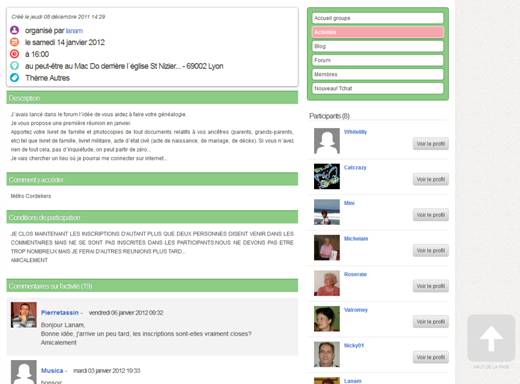Viewport: 520px width, 384px height.
Task: Open the Nouveau! Tchat menu item
Action: [x=378, y=88]
